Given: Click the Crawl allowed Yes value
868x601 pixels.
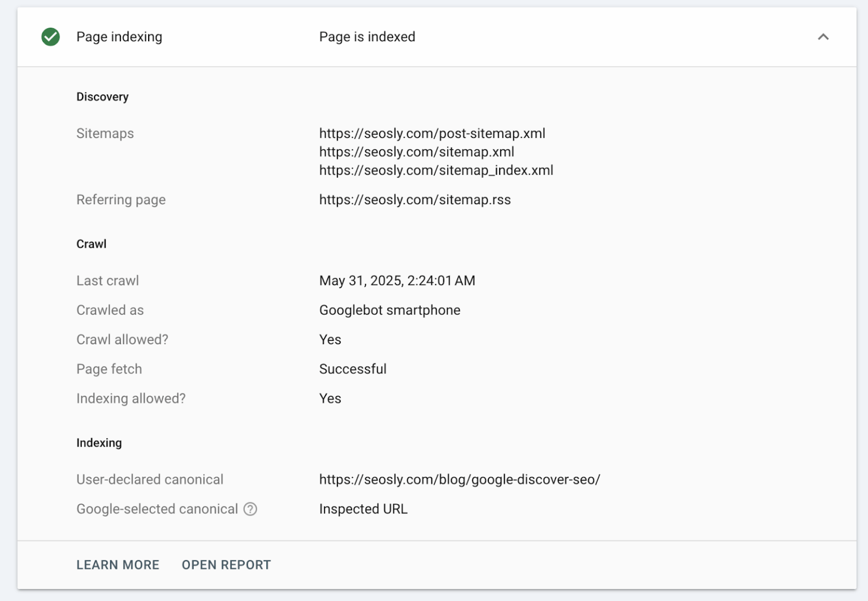Looking at the screenshot, I should [x=330, y=340].
